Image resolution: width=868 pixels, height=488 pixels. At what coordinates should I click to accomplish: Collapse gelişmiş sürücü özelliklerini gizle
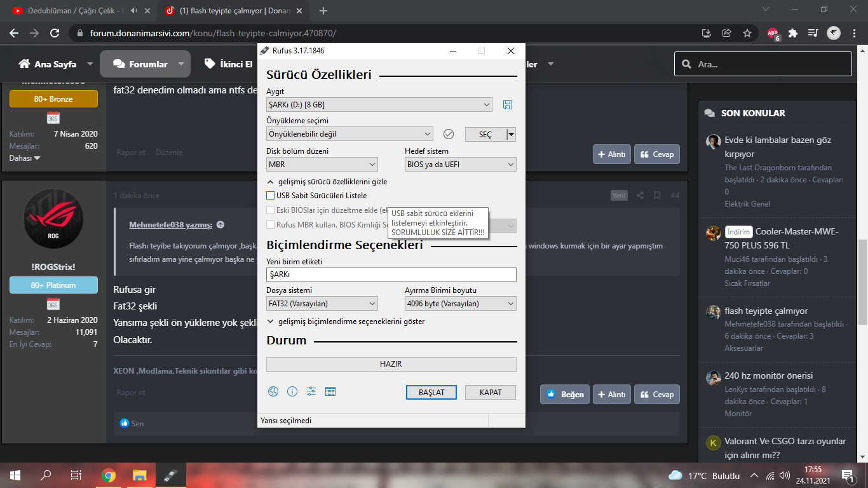327,182
